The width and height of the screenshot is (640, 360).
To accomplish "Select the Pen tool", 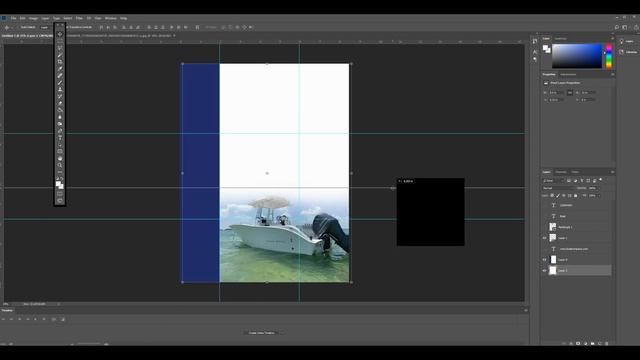I will coord(60,131).
